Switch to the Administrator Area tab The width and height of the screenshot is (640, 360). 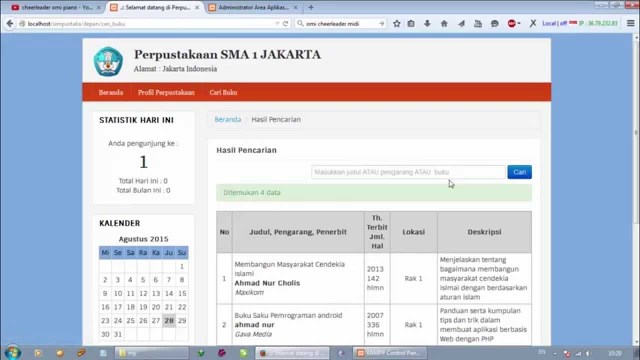coord(253,7)
